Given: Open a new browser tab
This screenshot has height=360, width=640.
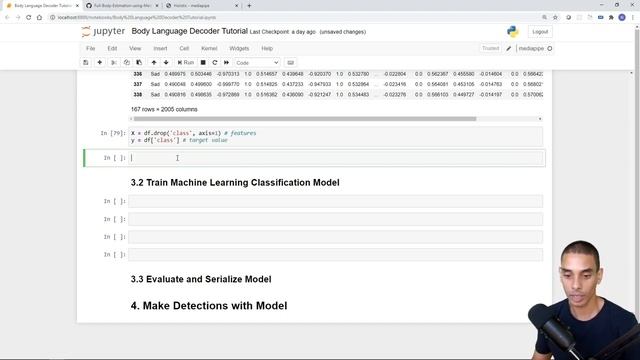Looking at the screenshot, I should 249,6.
